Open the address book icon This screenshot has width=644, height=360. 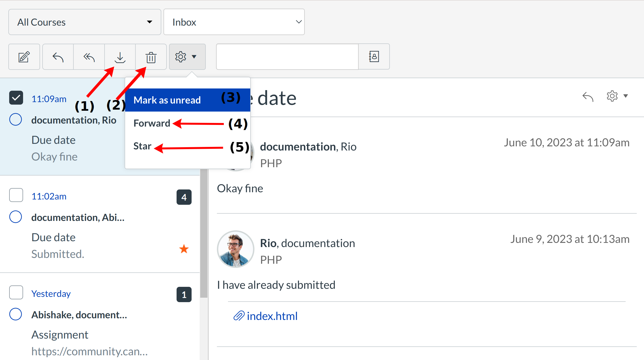pos(374,56)
